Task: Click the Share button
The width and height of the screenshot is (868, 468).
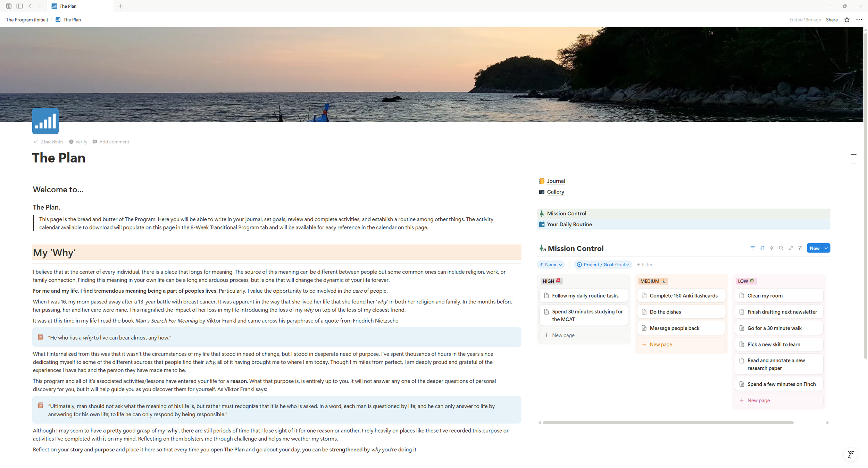Action: (832, 20)
